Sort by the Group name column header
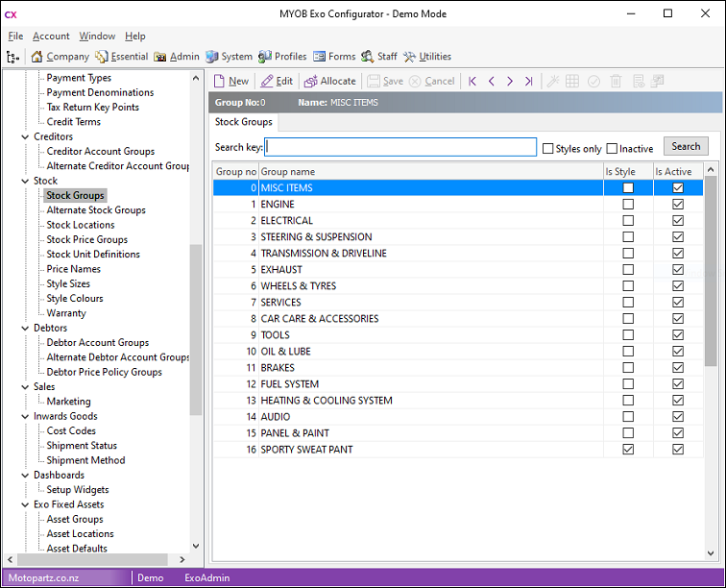 pyautogui.click(x=430, y=171)
